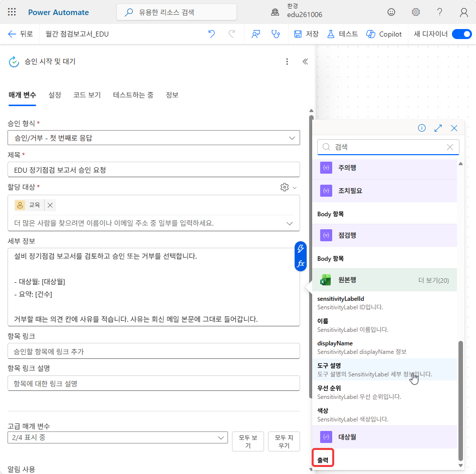Insert the 출력 dynamic value
This screenshot has height=474, width=476.
pos(323,460)
